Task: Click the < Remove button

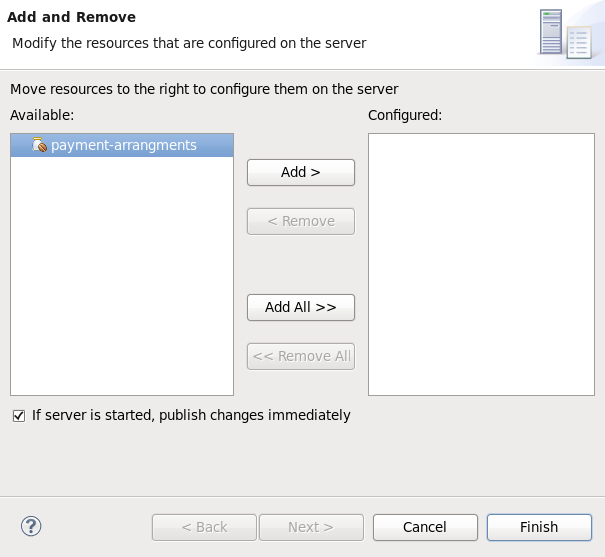Action: [x=301, y=221]
